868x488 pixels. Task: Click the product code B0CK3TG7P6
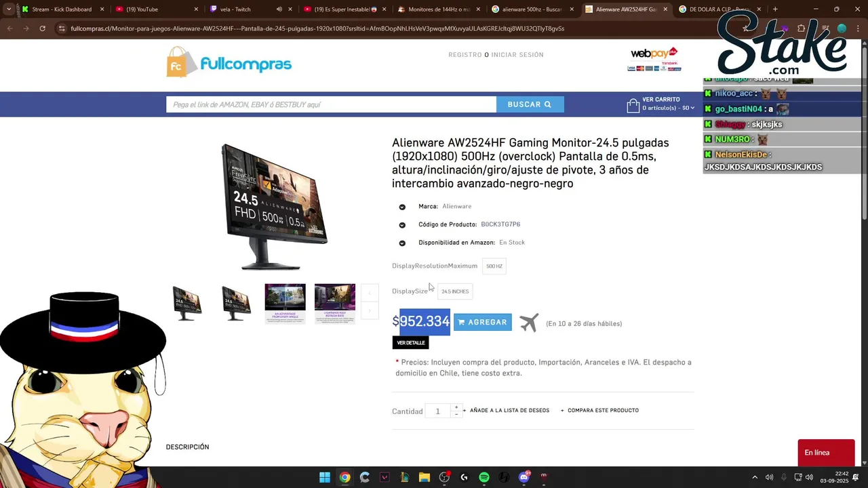tap(500, 224)
